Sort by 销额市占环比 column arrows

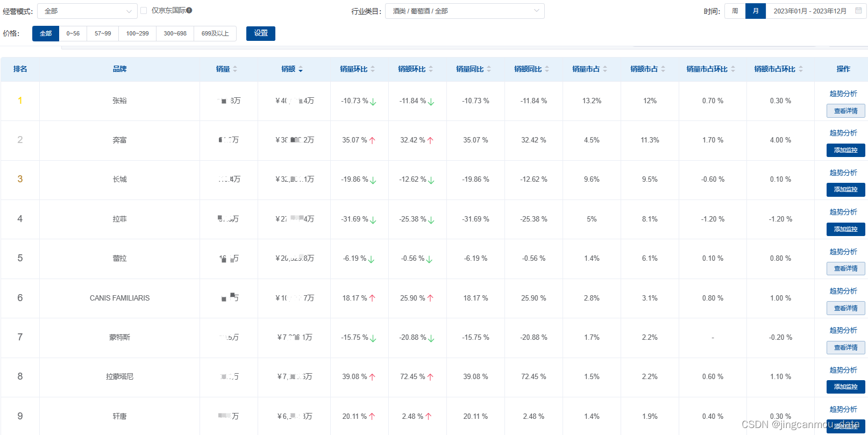[x=801, y=69]
